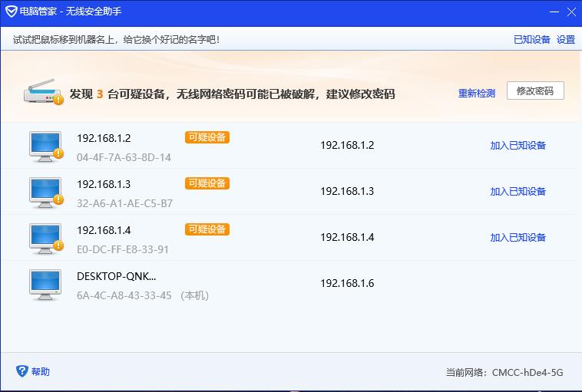
Task: Minimize the 无线安全助手 window
Action: click(x=554, y=12)
